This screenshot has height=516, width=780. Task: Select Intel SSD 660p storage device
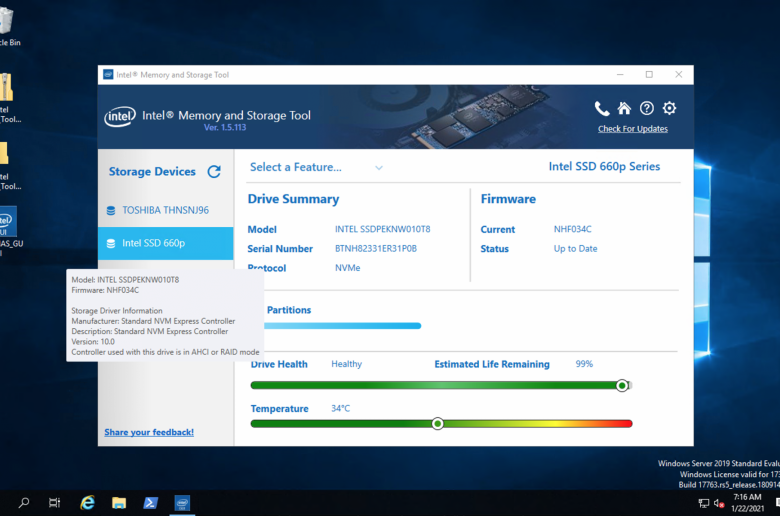click(x=166, y=243)
